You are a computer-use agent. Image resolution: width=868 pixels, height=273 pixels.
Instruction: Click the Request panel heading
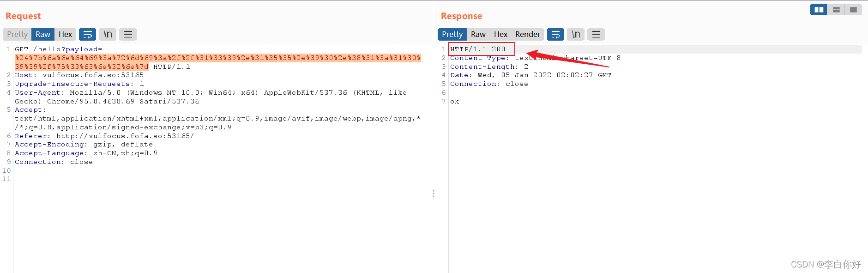[23, 16]
